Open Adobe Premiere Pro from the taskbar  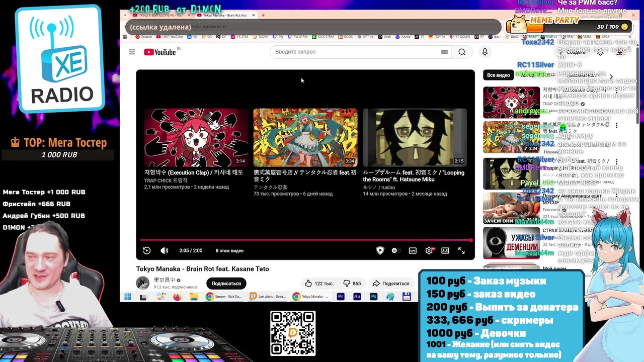tap(341, 297)
